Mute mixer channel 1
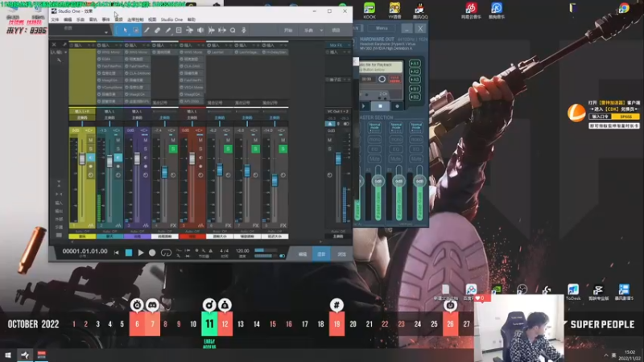This screenshot has width=644, height=362. [90, 140]
